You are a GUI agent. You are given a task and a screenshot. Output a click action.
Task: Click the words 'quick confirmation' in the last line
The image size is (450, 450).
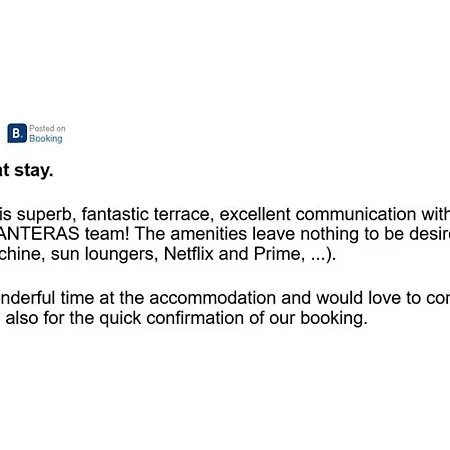tap(172, 318)
